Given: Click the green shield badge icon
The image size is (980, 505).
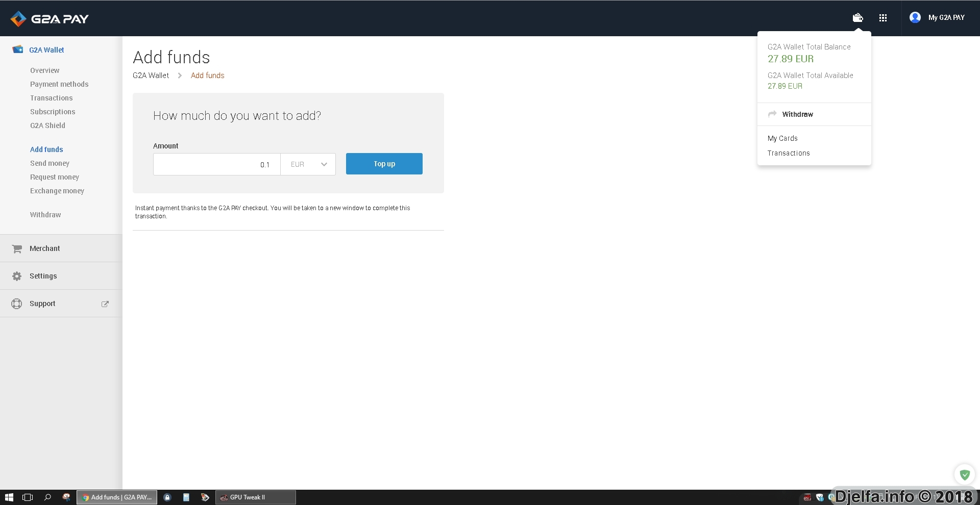Looking at the screenshot, I should [965, 475].
